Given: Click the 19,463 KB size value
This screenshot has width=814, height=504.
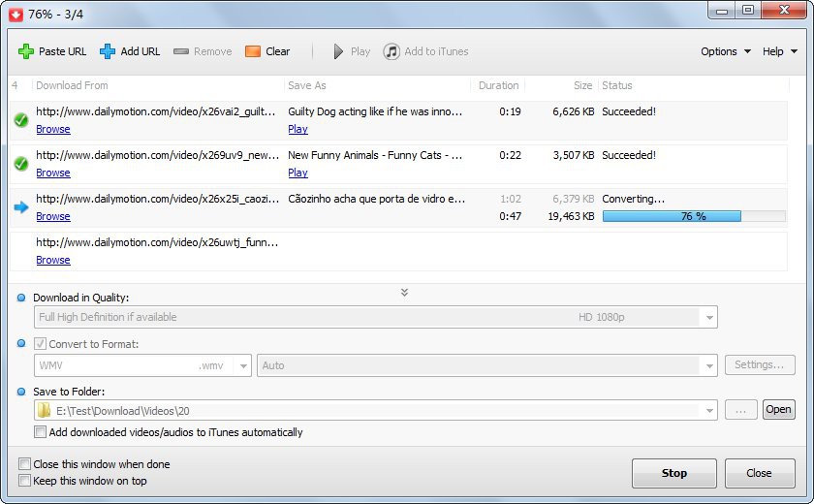Looking at the screenshot, I should click(x=571, y=216).
